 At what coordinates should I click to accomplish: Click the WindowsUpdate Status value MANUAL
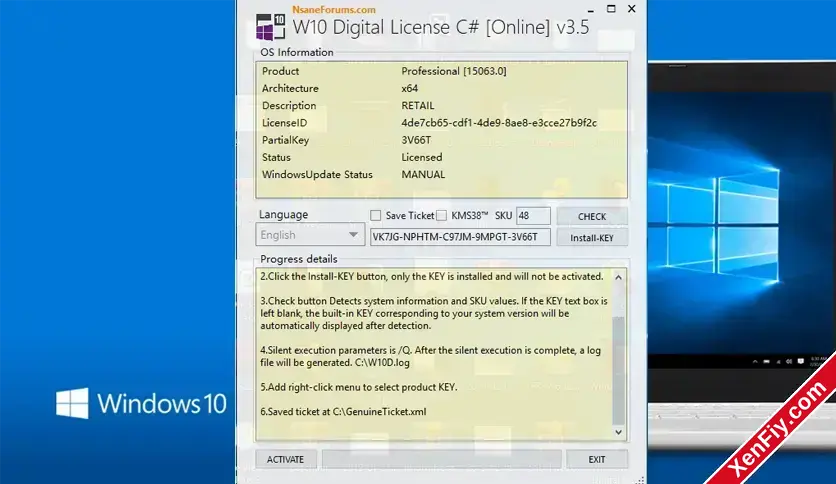click(423, 174)
